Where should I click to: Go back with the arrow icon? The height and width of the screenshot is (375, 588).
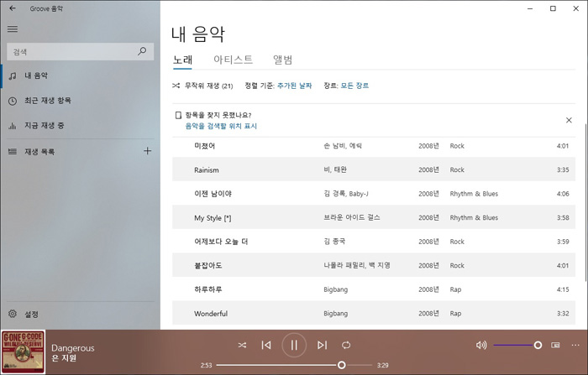click(x=13, y=8)
